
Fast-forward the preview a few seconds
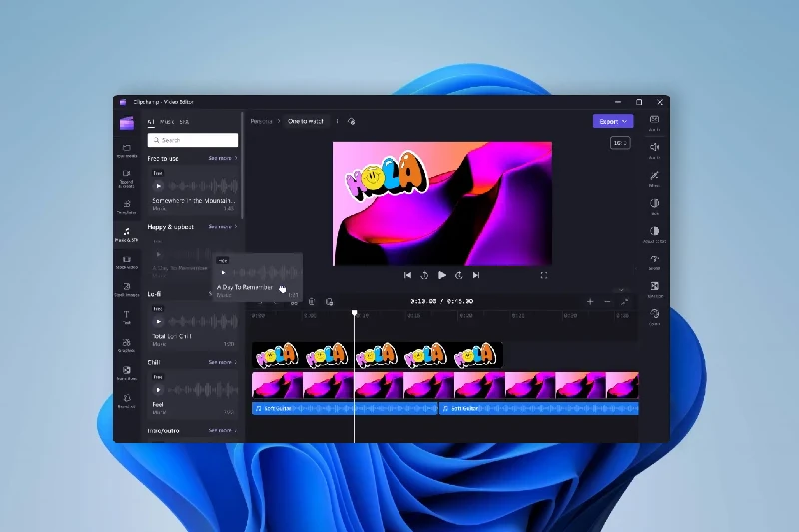pyautogui.click(x=459, y=275)
